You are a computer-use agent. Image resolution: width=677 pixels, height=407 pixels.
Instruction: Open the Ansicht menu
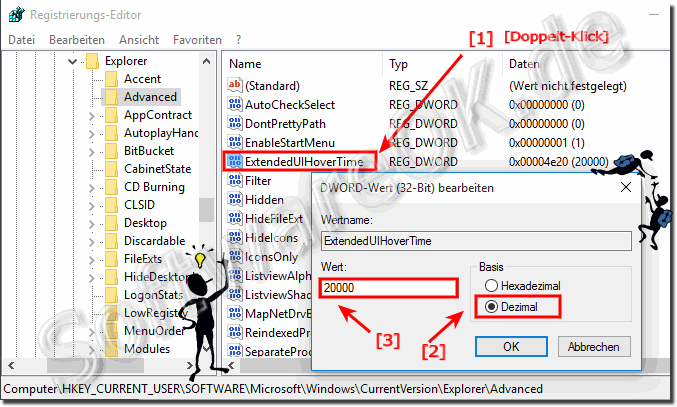coord(139,40)
